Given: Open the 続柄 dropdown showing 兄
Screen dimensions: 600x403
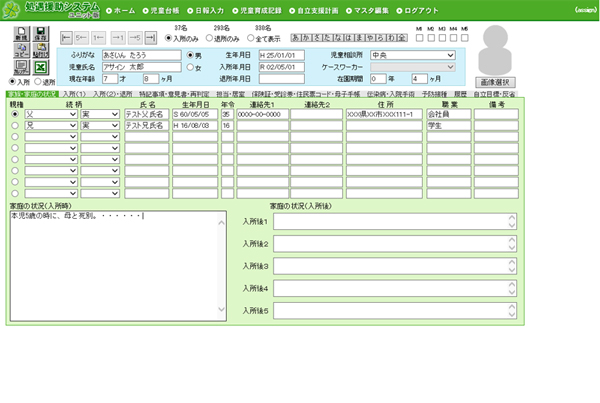Looking at the screenshot, I should (51, 125).
